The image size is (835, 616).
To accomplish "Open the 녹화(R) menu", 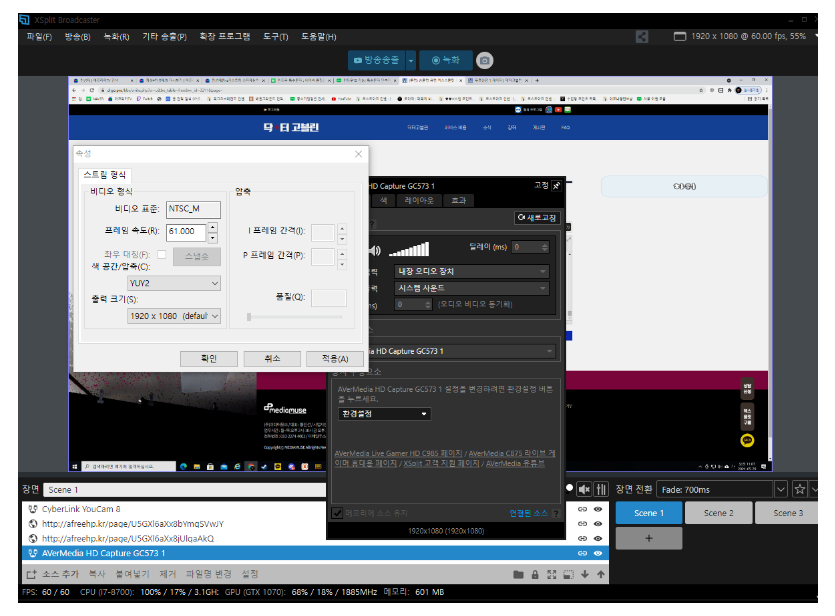I will coord(116,37).
